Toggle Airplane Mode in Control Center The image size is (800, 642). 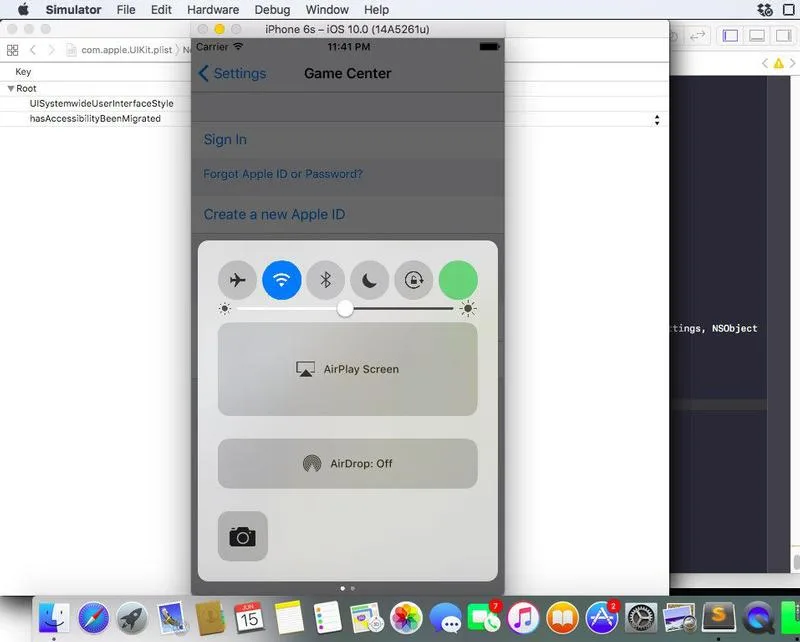(237, 280)
